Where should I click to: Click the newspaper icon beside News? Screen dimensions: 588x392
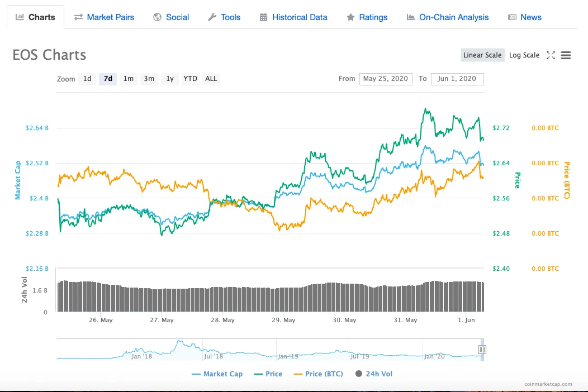[512, 17]
